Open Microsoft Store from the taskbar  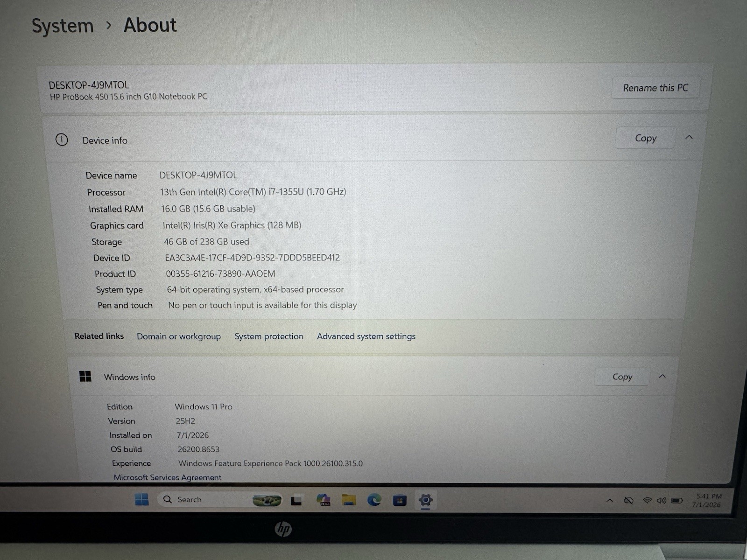pos(400,501)
